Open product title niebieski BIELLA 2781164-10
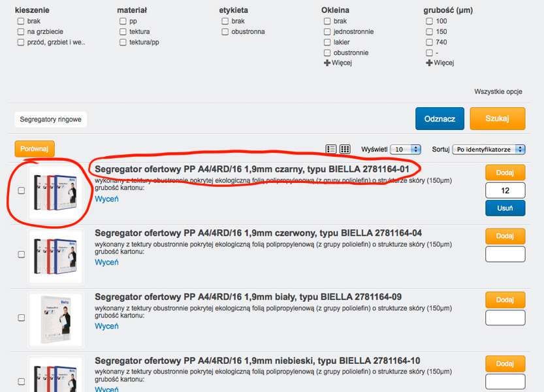Image resolution: width=544 pixels, height=392 pixels. tap(257, 361)
